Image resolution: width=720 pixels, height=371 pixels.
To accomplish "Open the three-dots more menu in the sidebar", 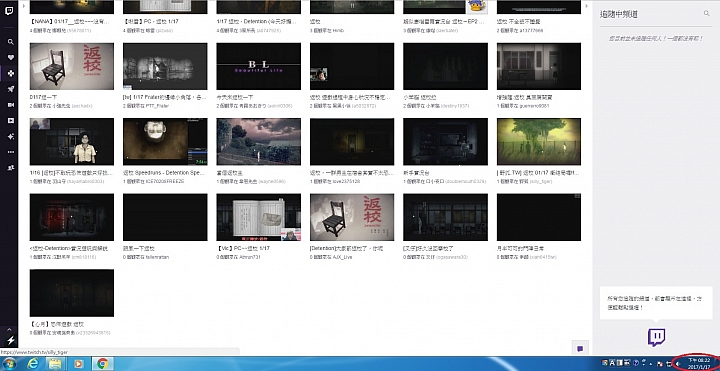I will 11,152.
